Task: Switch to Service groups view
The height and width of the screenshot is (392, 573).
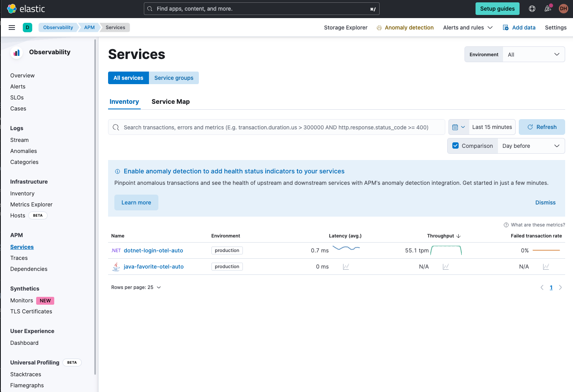Action: (x=174, y=78)
